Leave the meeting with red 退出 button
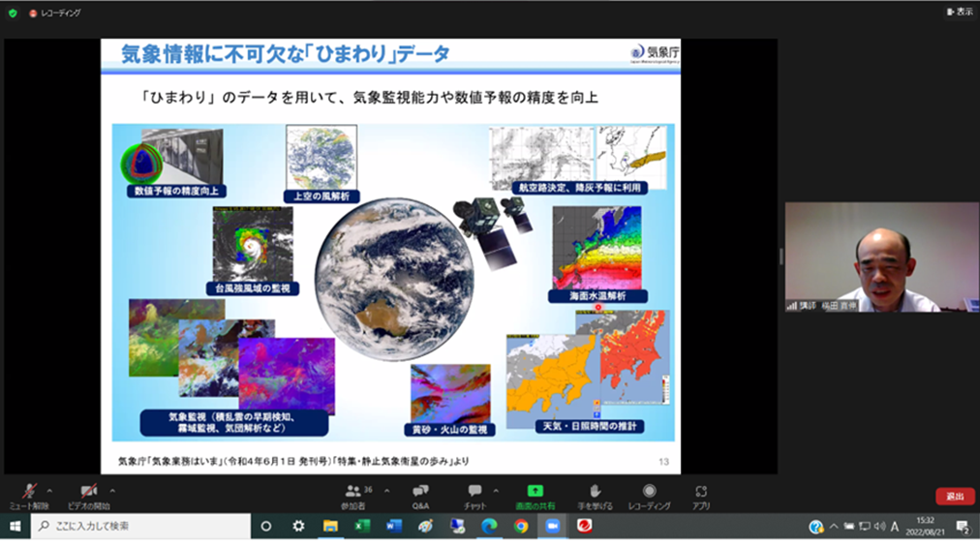Viewport: 980px width, 544px height. (954, 496)
